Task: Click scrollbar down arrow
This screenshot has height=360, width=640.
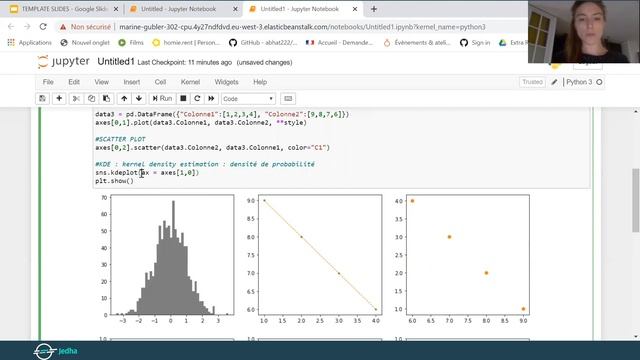Action: coord(636,337)
